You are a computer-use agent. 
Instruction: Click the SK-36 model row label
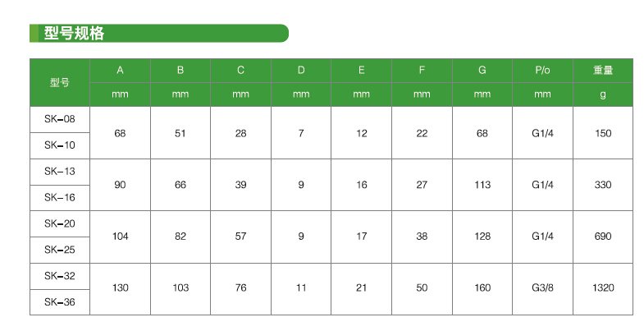pyautogui.click(x=60, y=302)
